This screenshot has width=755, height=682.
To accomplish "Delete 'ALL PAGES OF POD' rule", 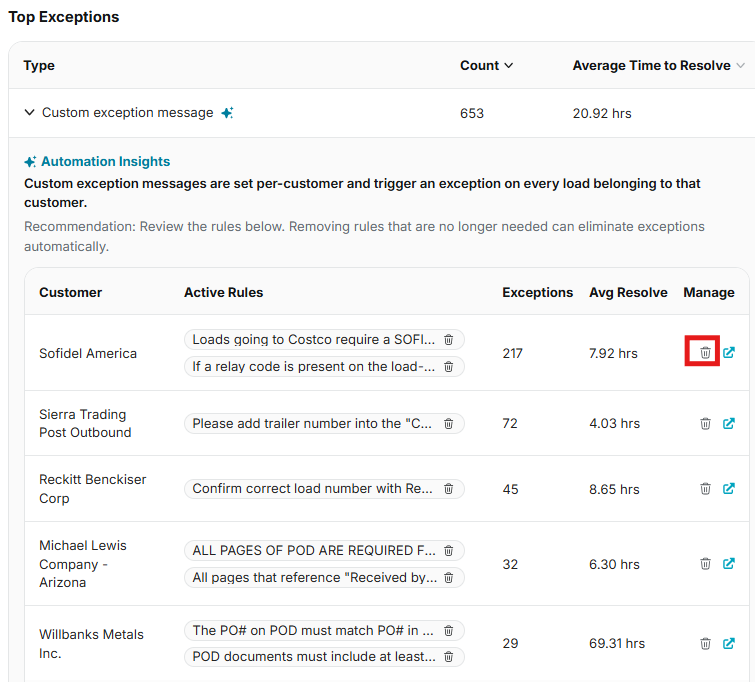I will (448, 551).
